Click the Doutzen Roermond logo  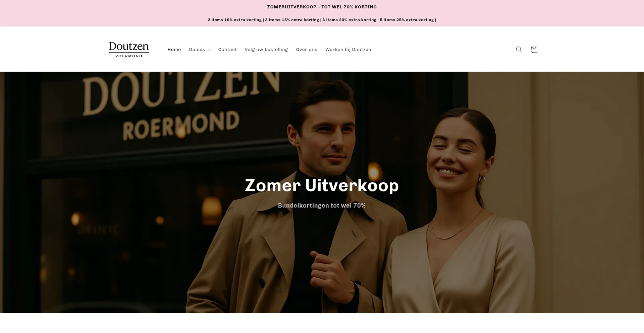pos(129,49)
